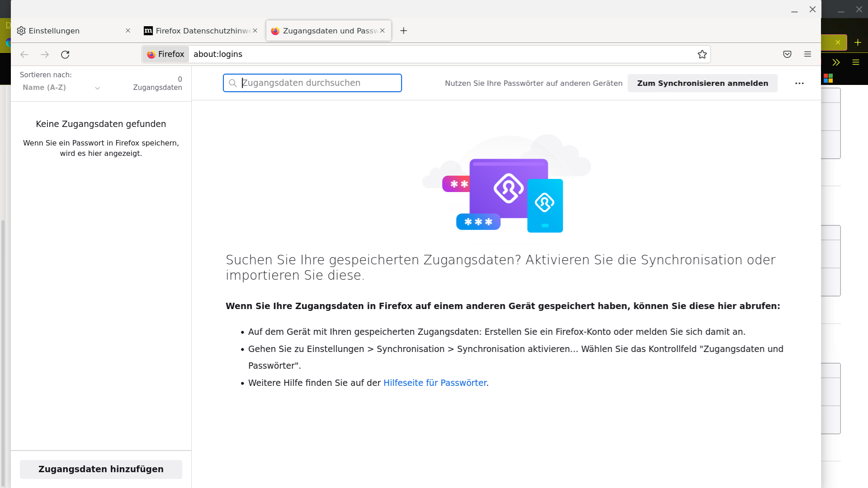Open Firefox hamburger application menu
Screen dimensions: 868x488
807,54
